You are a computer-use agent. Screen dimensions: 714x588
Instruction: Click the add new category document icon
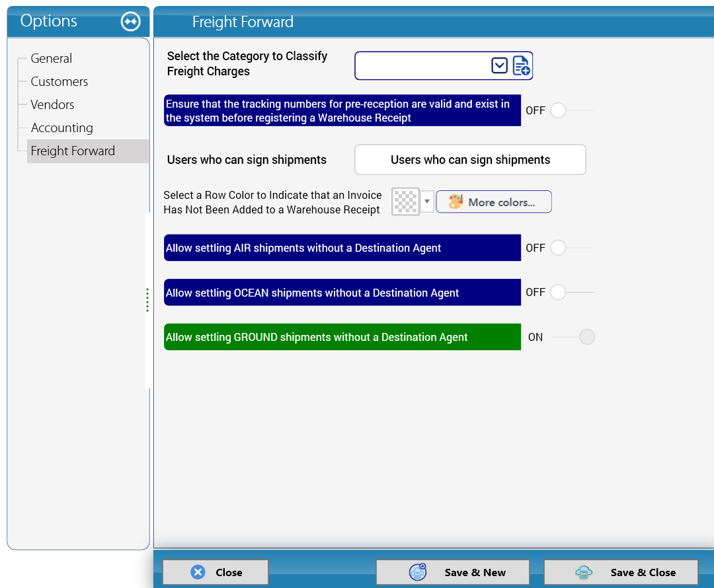[x=521, y=65]
